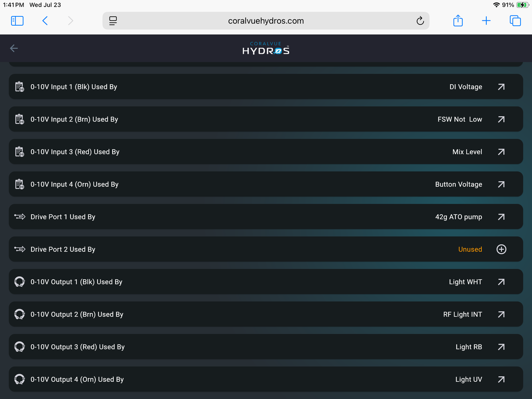Screen dimensions: 532x399
Task: Click the 0-10V Output 1 (Blk) icon
Action: coord(20,282)
